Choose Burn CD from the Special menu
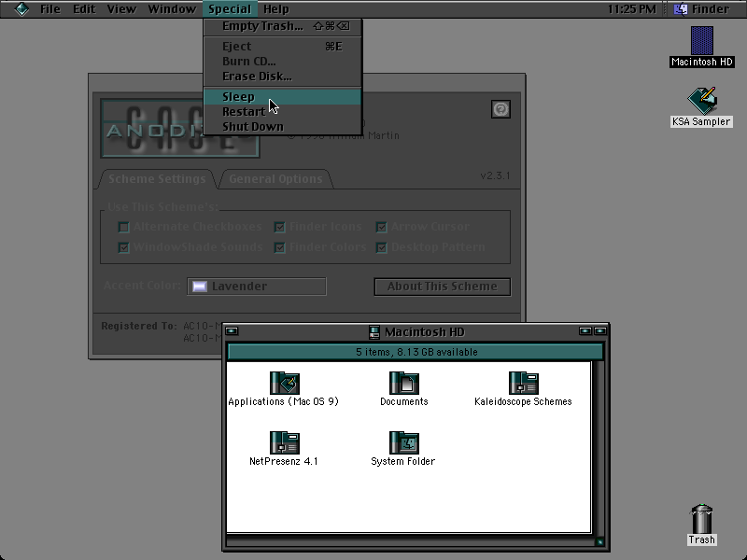This screenshot has width=747, height=560. [x=283, y=62]
